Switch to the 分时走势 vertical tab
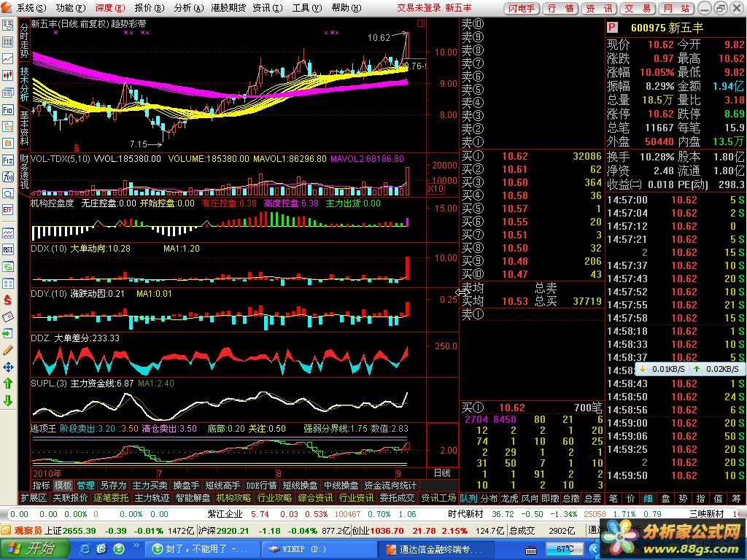 point(24,40)
